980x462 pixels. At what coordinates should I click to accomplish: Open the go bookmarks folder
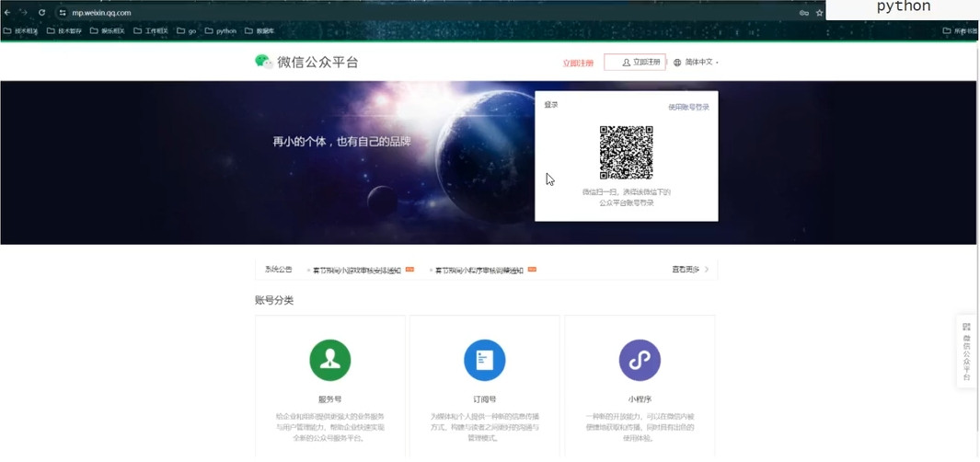186,30
